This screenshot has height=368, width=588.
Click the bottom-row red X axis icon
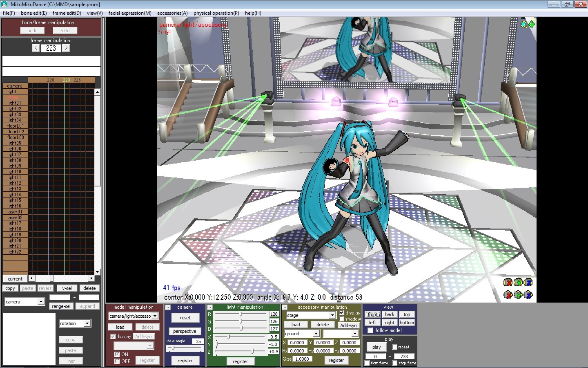pyautogui.click(x=508, y=294)
